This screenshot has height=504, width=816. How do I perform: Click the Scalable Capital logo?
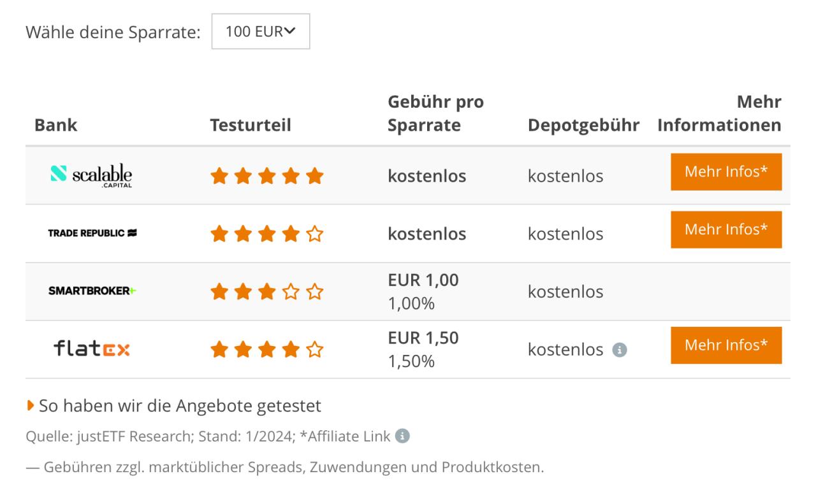pos(91,175)
